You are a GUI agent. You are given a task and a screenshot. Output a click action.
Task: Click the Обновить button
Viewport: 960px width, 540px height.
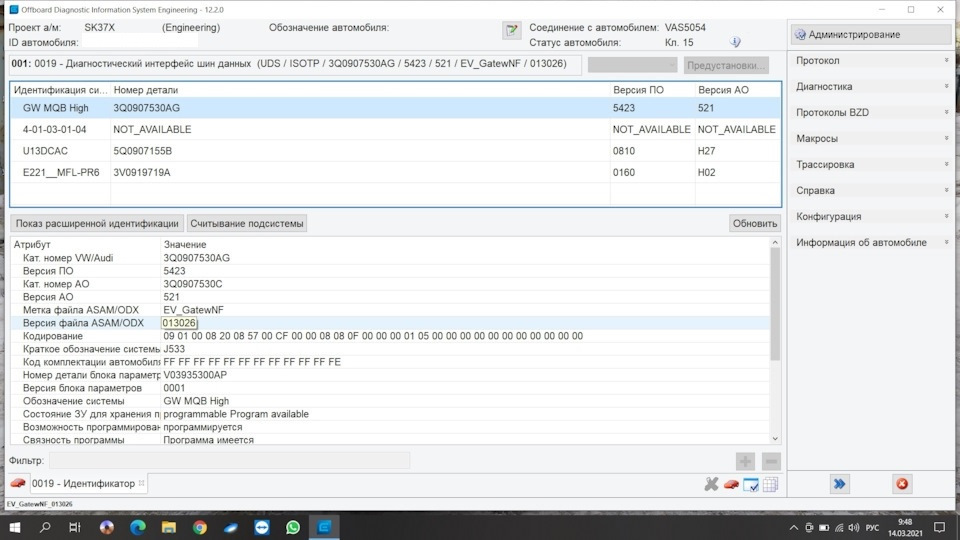(x=755, y=223)
